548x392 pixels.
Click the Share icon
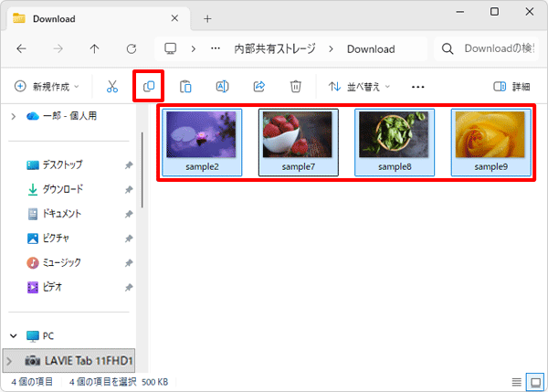[259, 87]
